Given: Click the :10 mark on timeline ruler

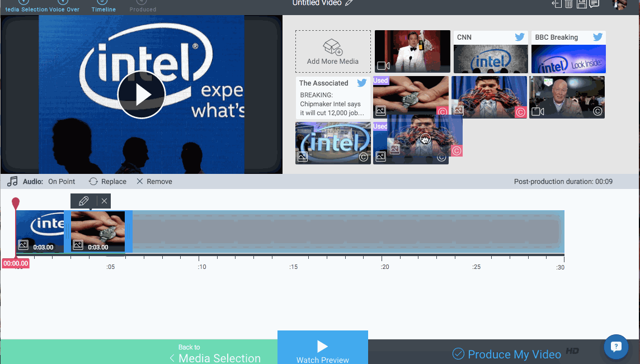Looking at the screenshot, I should click(201, 267).
